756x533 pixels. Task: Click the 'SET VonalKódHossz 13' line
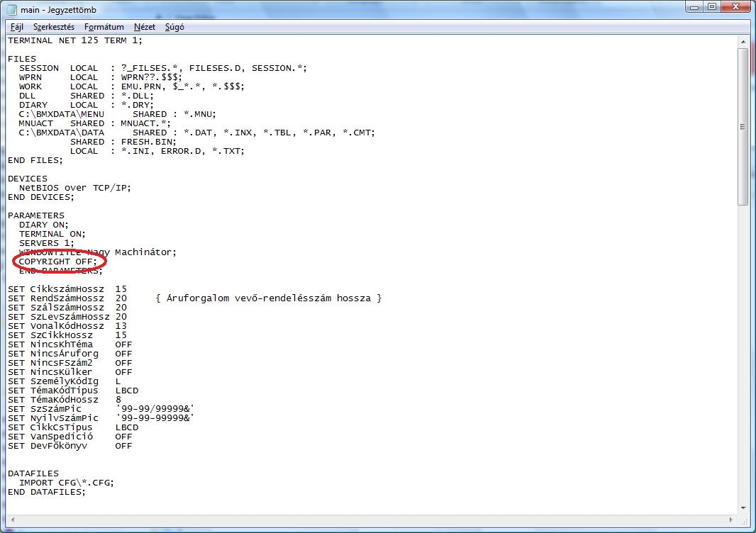pyautogui.click(x=67, y=326)
